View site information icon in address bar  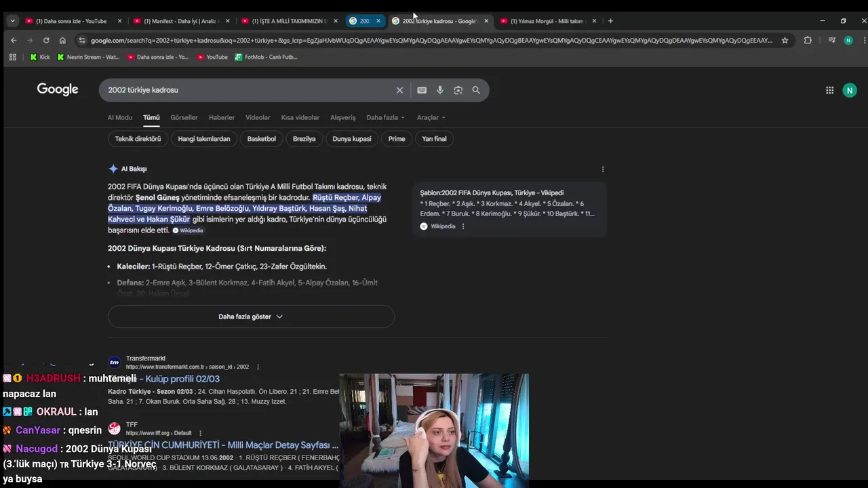tap(82, 40)
